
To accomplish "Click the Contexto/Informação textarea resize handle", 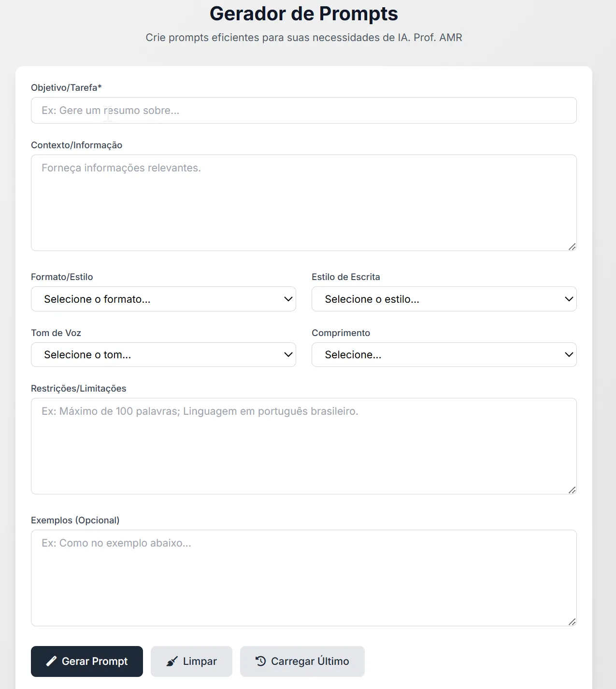I will (572, 247).
